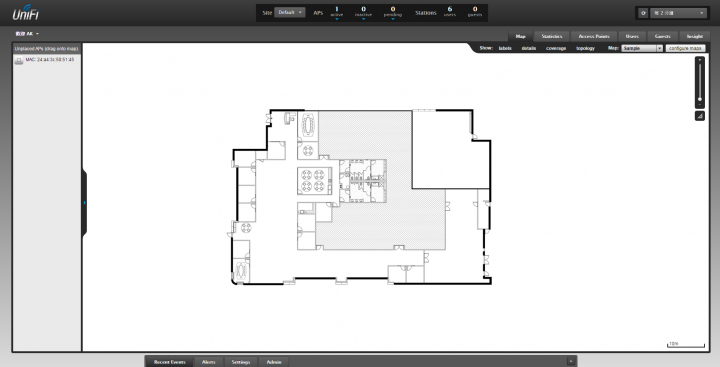Open the refresh interval dropdown

pyautogui.click(x=678, y=13)
